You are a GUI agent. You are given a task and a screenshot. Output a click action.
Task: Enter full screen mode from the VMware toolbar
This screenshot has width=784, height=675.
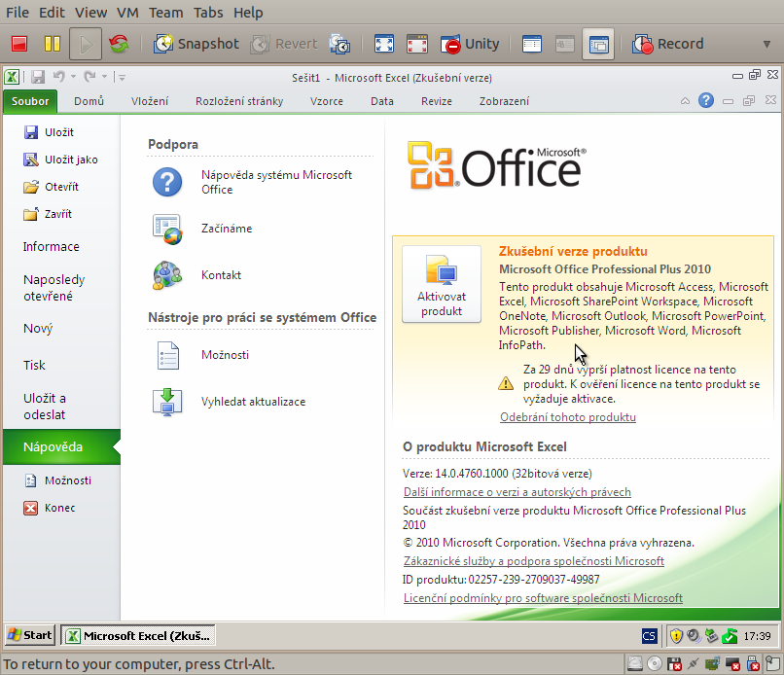point(384,44)
